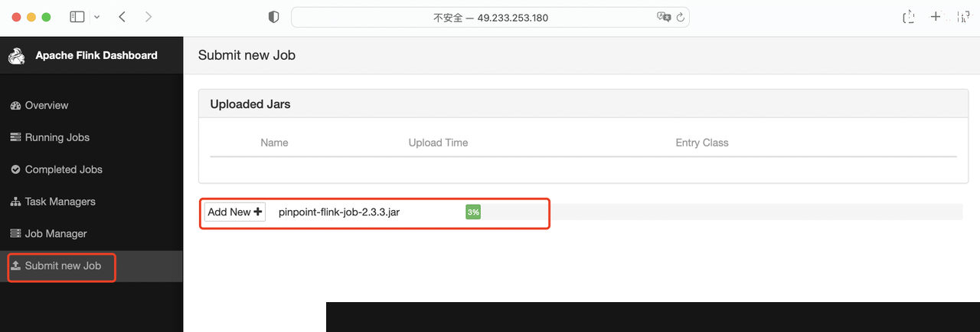Click Apache Flink Dashboard title

(x=96, y=55)
